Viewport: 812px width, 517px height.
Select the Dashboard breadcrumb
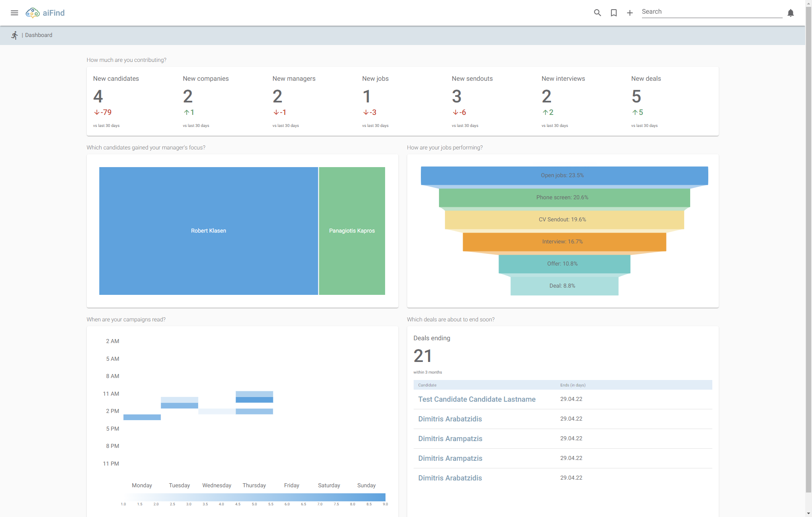[39, 35]
